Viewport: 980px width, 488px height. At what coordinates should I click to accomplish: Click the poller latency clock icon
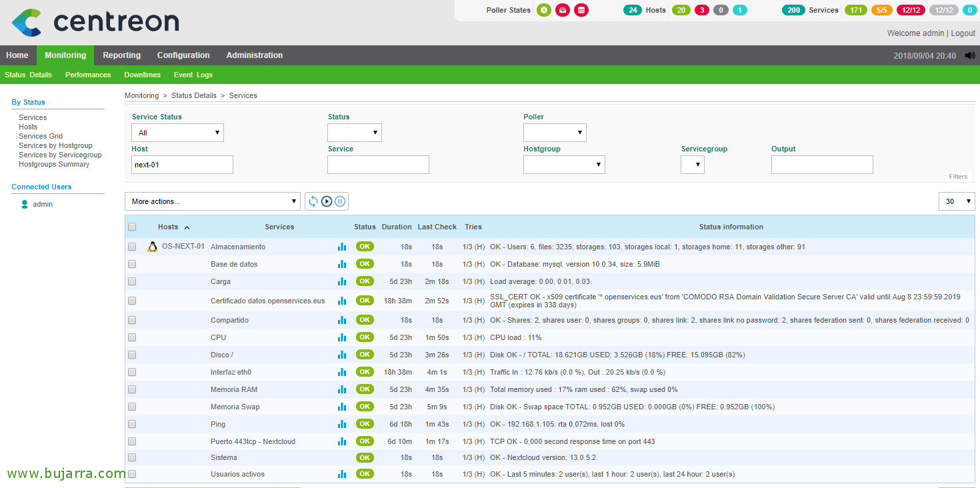[544, 10]
